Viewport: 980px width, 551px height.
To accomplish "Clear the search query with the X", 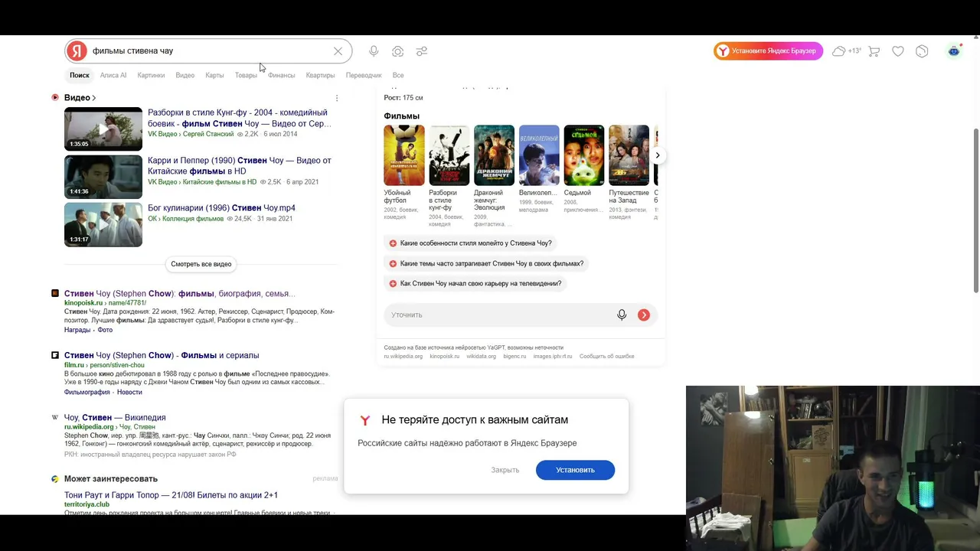I will (x=338, y=51).
